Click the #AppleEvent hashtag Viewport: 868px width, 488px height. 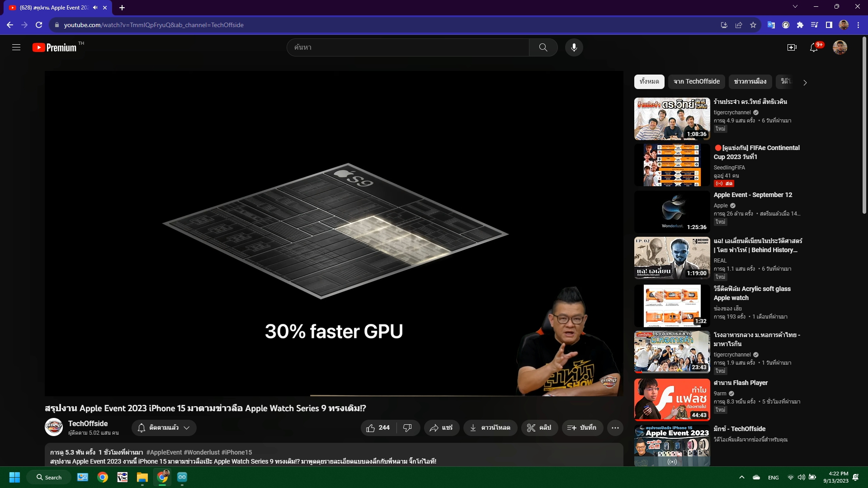click(164, 452)
